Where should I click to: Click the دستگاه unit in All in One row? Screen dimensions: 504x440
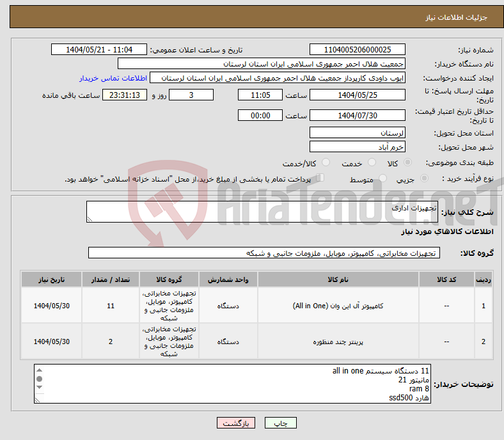click(228, 306)
